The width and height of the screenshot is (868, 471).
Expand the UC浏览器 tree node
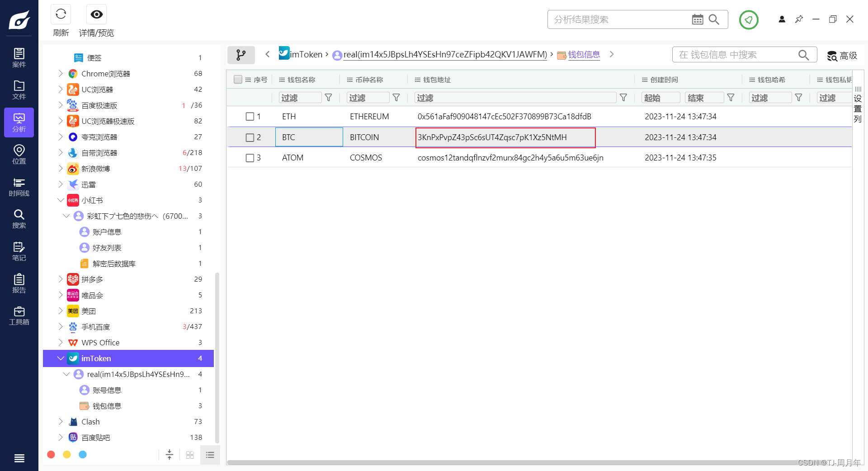61,89
